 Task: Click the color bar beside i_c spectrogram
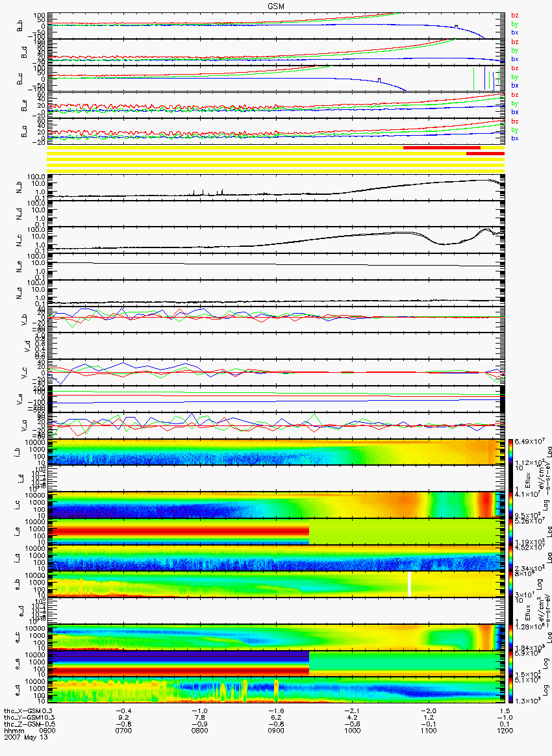[510, 505]
